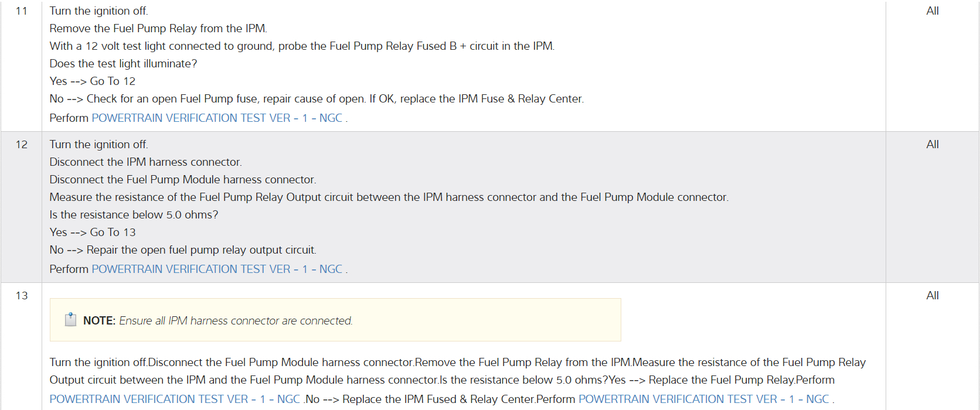Click "Does the test light illuminate?" text
The image size is (980, 410).
[123, 64]
